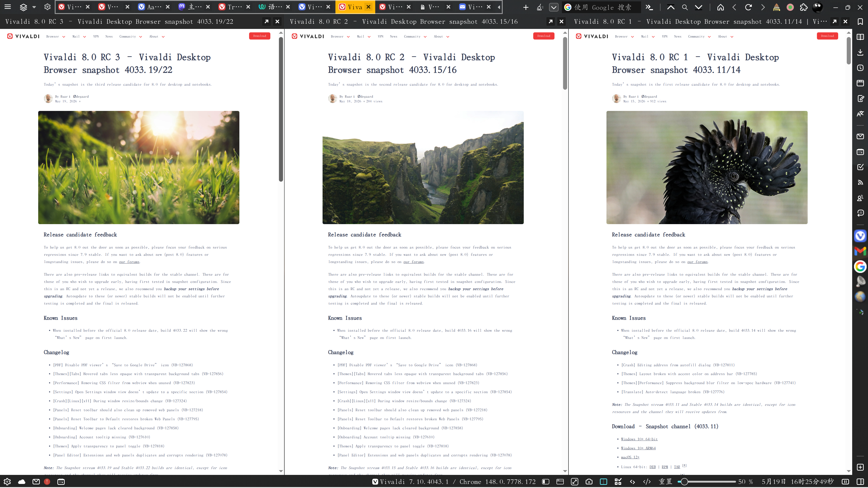Viewport: 868px width, 488px height.
Task: Reload the current page
Action: (x=748, y=7)
